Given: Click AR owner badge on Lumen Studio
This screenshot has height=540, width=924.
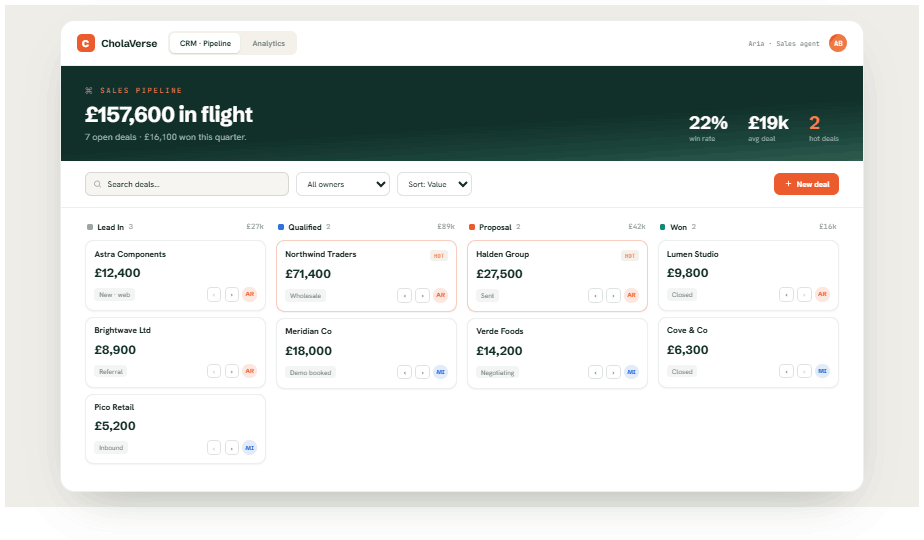Looking at the screenshot, I should tap(822, 294).
